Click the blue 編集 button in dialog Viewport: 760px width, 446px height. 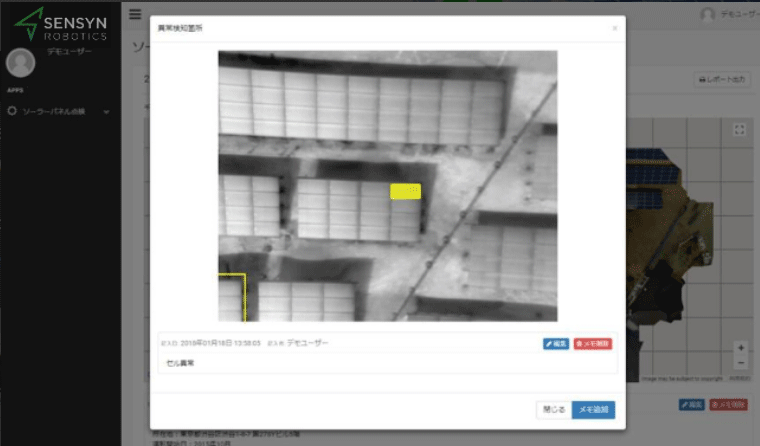click(x=556, y=343)
